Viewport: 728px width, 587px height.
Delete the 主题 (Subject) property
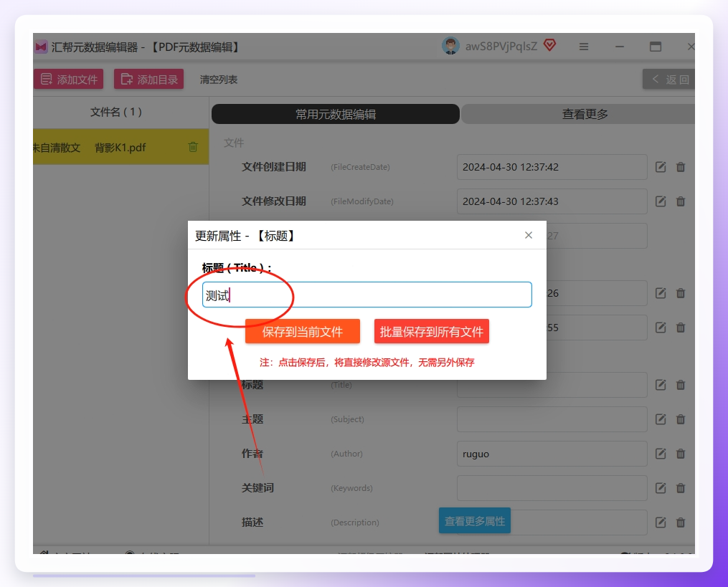point(681,419)
